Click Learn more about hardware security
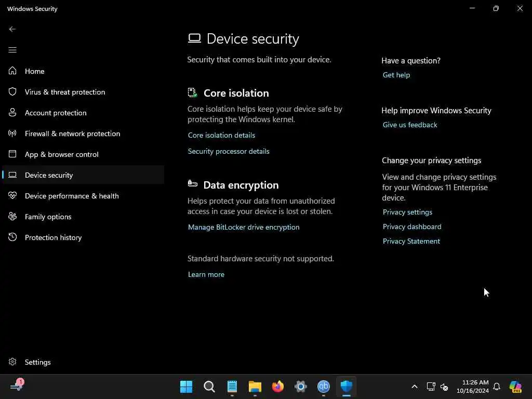This screenshot has height=399, width=532. [206, 274]
